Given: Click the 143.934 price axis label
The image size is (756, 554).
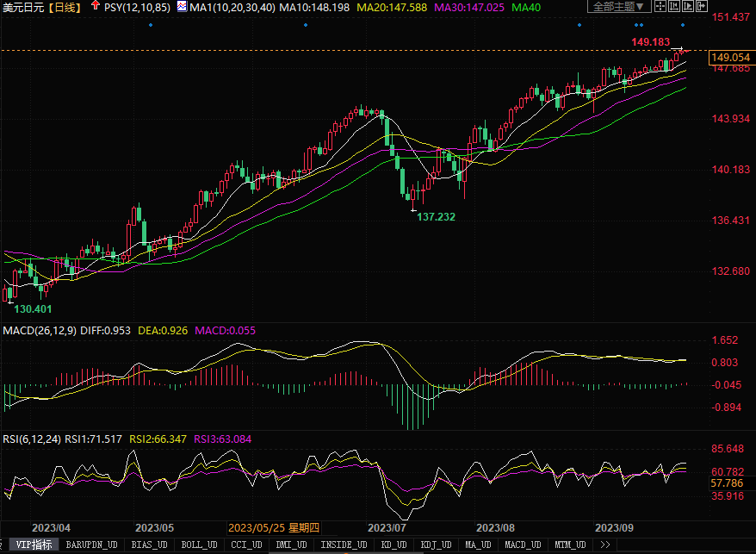Looking at the screenshot, I should [731, 119].
